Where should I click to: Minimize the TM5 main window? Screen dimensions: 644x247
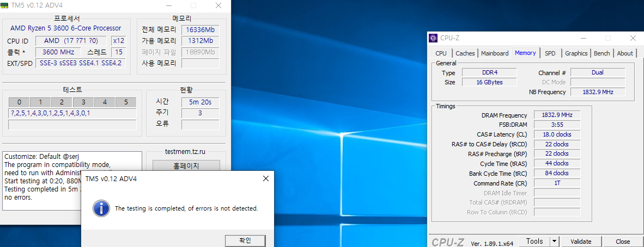tap(168, 5)
